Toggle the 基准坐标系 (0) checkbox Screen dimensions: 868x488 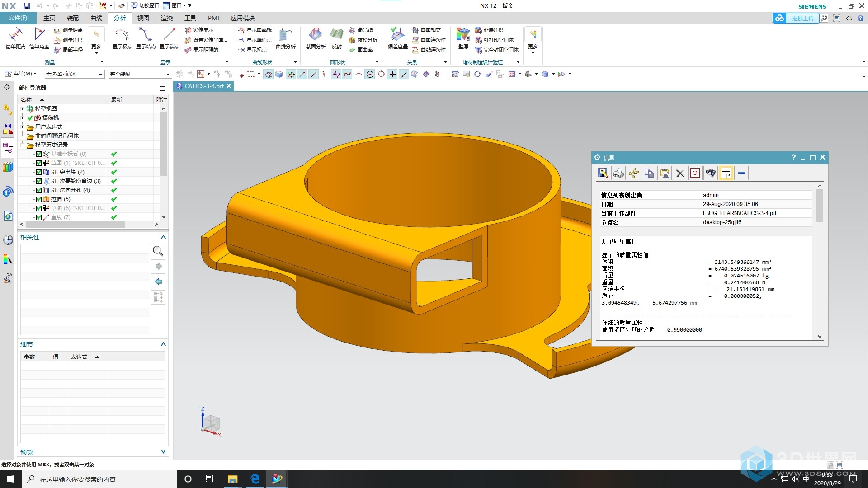tap(39, 154)
